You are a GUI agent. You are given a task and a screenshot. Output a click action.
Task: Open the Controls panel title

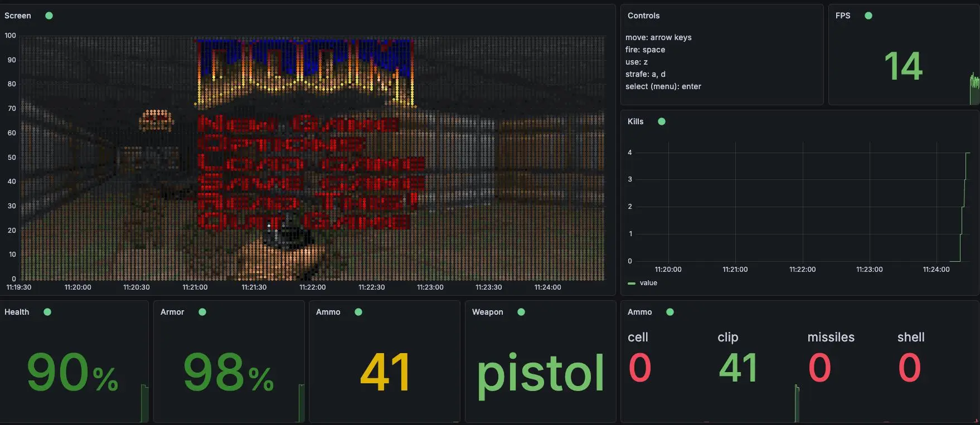coord(643,16)
